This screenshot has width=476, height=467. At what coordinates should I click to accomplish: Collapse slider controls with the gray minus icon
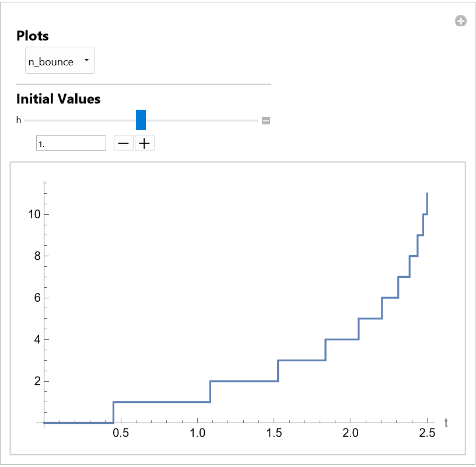[x=266, y=121]
